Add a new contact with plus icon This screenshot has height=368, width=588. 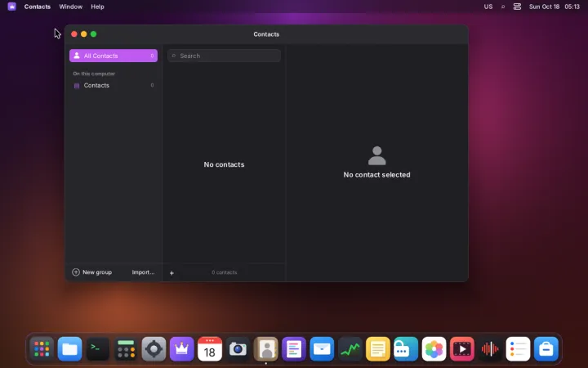click(171, 273)
